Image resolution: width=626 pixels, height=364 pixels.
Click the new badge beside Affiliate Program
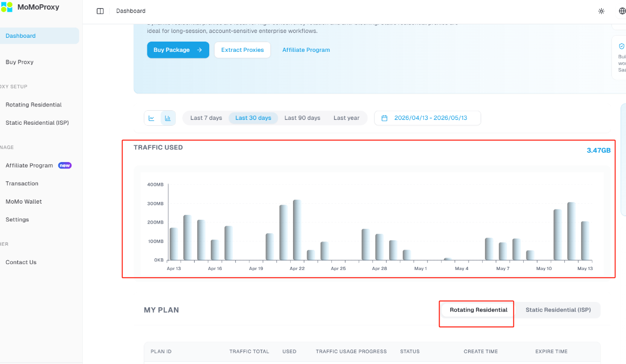click(65, 165)
